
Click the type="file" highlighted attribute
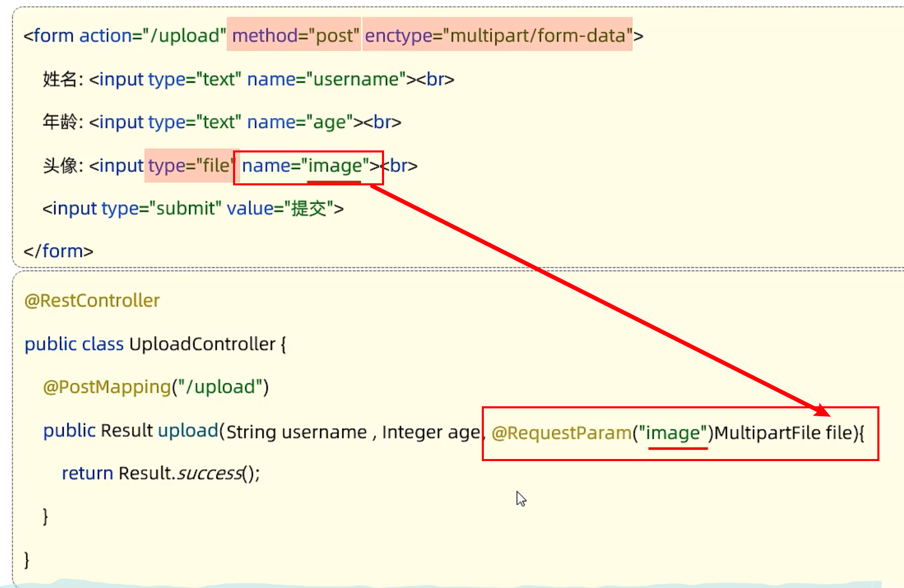[x=191, y=166]
